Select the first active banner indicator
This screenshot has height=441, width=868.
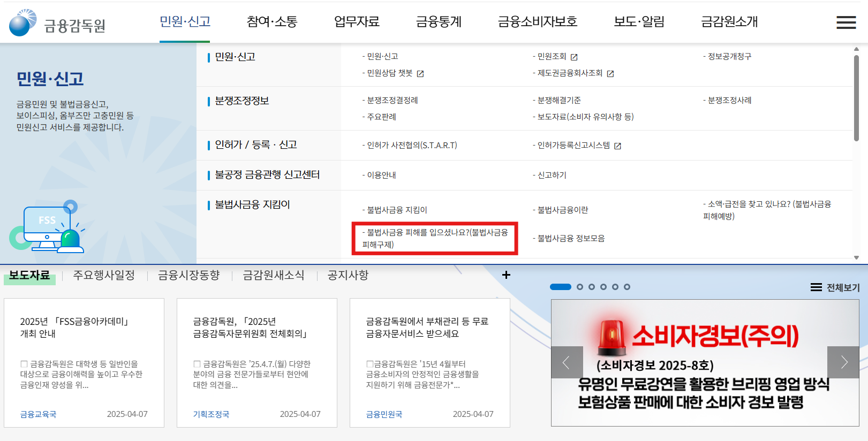[x=561, y=287]
